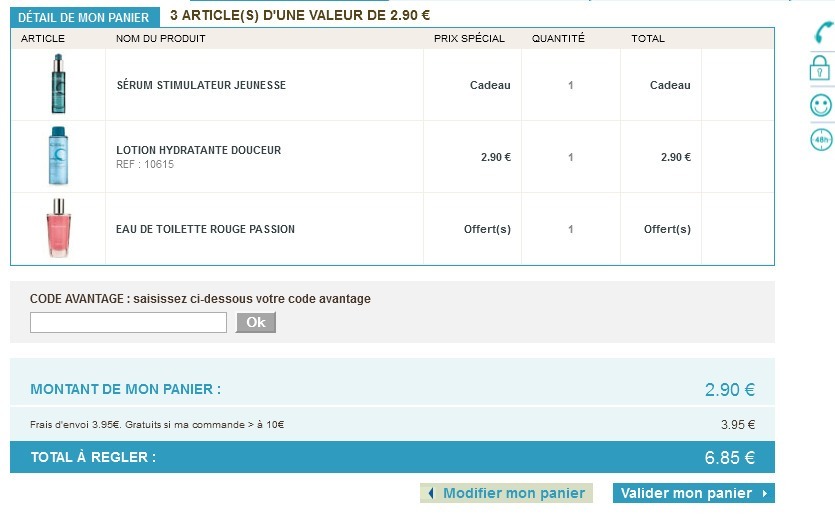This screenshot has height=521, width=835.
Task: Click inside the code avantage text field
Action: (128, 322)
